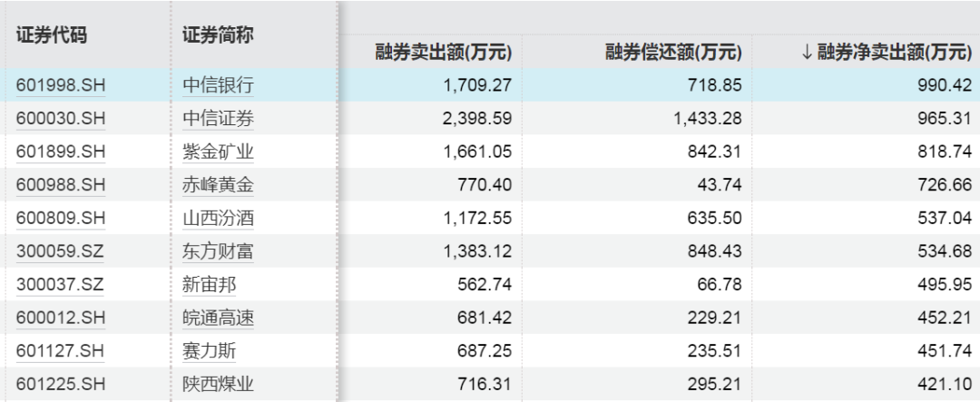This screenshot has width=980, height=402.
Task: Select the 赤峰黄金 stock name
Action: click(218, 185)
